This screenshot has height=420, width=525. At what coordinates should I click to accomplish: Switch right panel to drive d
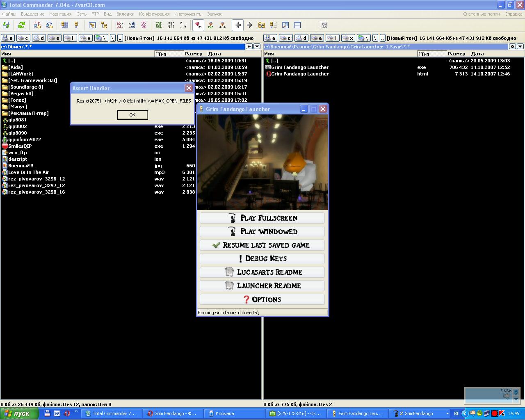click(301, 38)
